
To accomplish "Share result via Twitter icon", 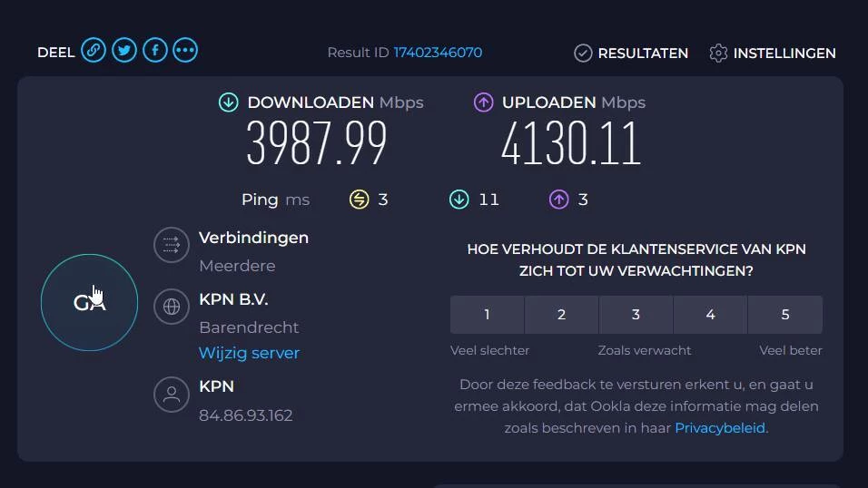I will point(124,51).
